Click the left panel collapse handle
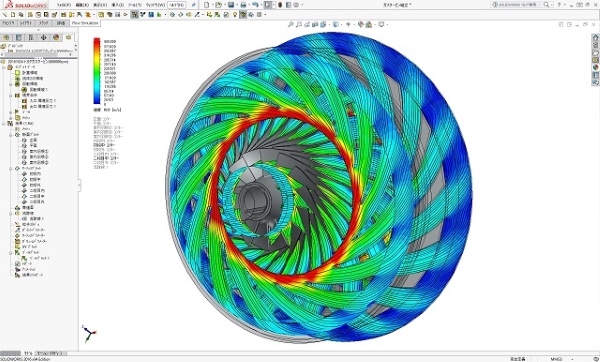Screen dimensions: 600x362 [x=79, y=185]
